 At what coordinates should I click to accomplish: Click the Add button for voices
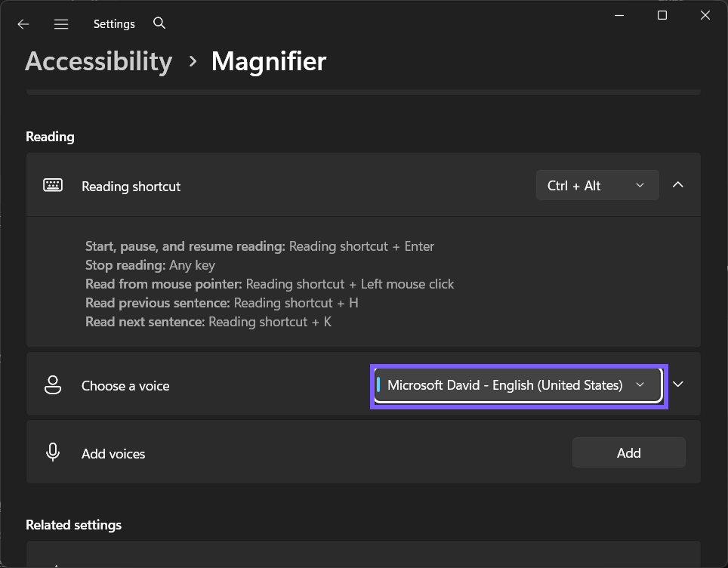coord(628,452)
